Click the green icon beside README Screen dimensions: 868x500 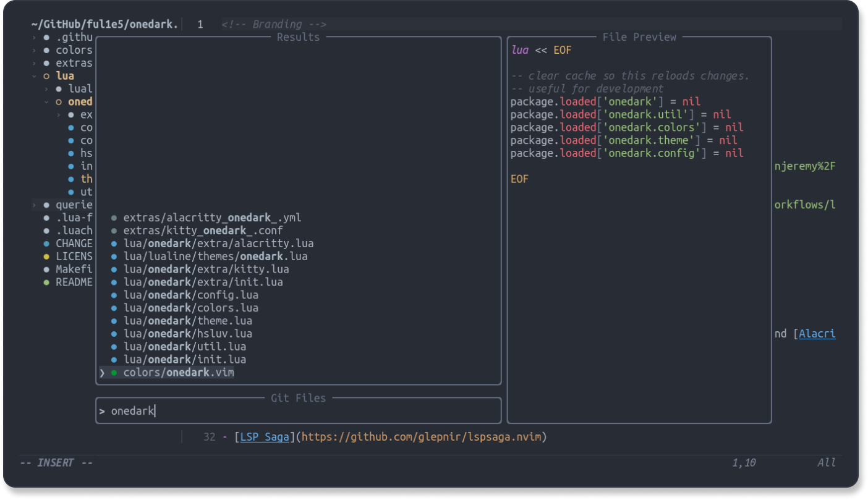[46, 282]
